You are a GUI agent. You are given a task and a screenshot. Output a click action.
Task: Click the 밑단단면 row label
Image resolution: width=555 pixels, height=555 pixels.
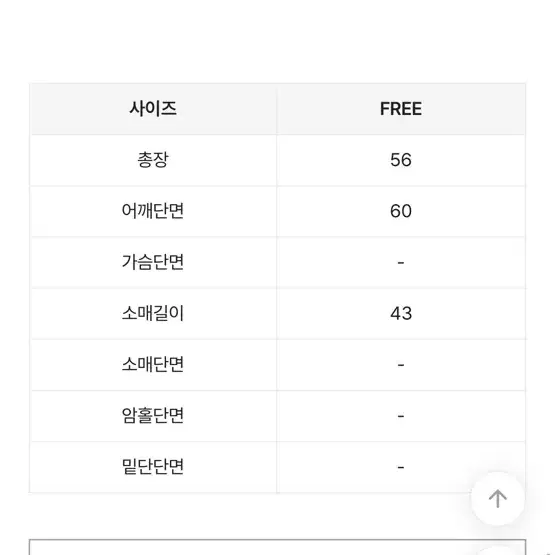pyautogui.click(x=153, y=467)
